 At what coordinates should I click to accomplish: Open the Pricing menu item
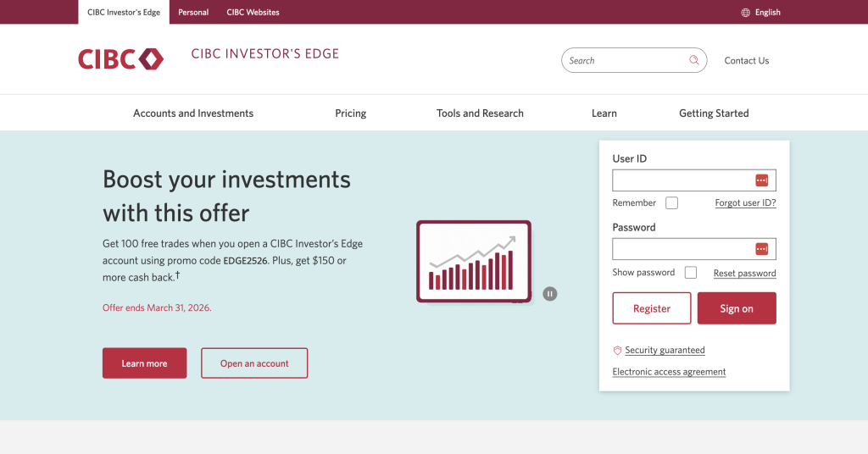point(350,113)
